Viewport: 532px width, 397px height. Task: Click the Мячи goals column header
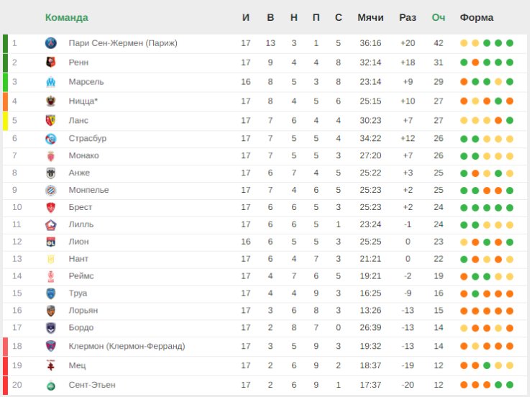(370, 17)
